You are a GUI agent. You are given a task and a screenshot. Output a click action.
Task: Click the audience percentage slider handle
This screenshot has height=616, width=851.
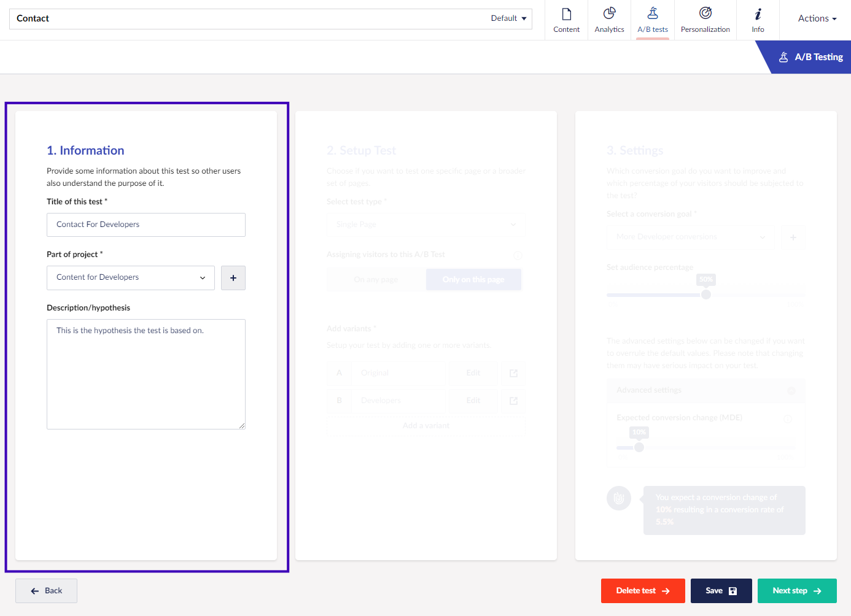(x=706, y=295)
